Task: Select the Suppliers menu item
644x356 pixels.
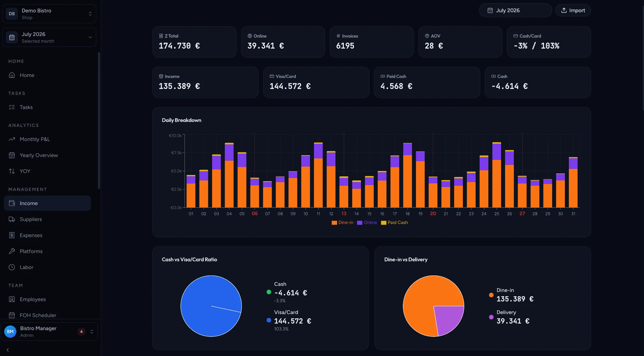Action: tap(47, 219)
